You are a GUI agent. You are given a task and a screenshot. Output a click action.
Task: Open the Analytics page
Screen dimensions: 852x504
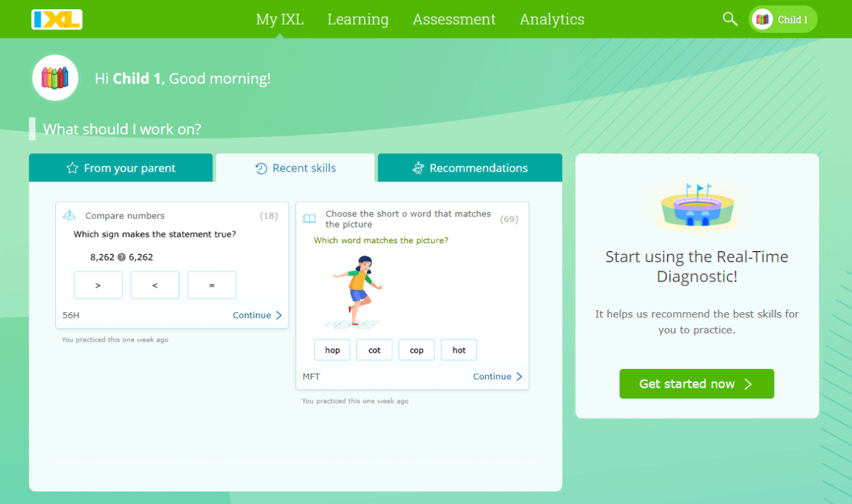point(552,20)
